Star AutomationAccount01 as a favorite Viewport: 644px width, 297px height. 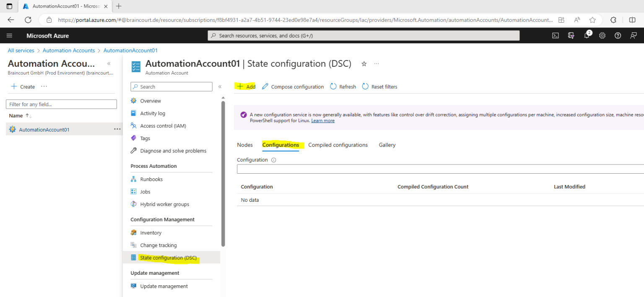[364, 64]
